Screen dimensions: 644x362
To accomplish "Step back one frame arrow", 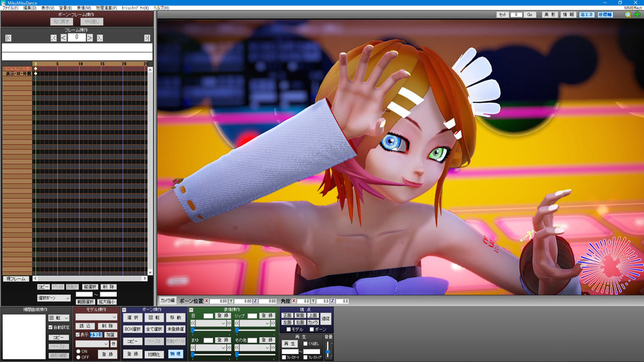I will (64, 38).
